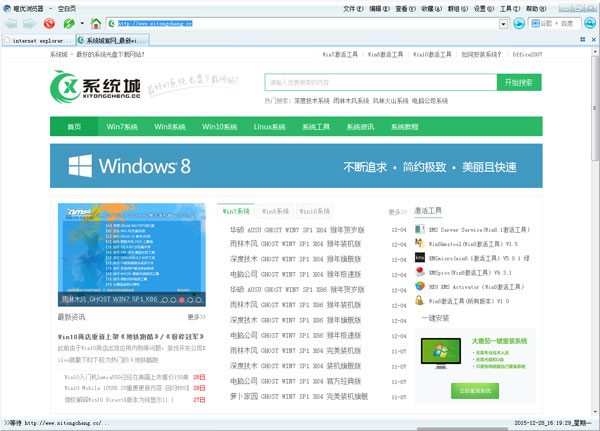
Task: Click the browser back arrow
Action: (10, 24)
